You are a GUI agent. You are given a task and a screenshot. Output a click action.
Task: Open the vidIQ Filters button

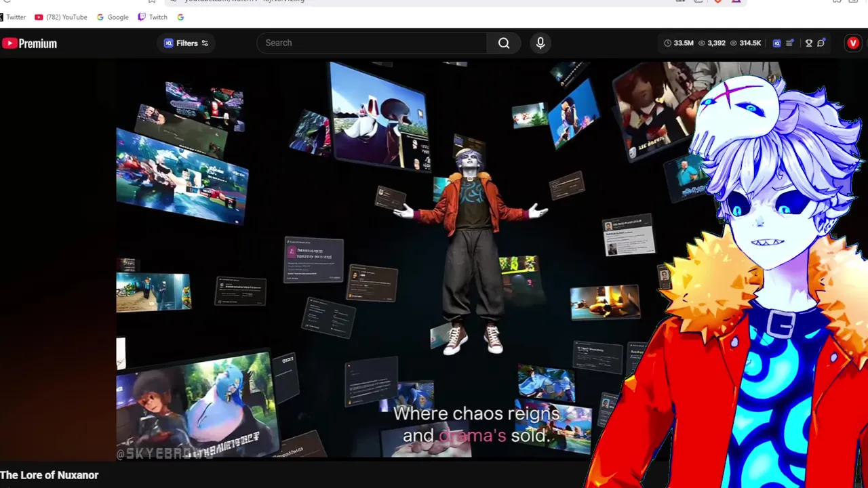[186, 43]
